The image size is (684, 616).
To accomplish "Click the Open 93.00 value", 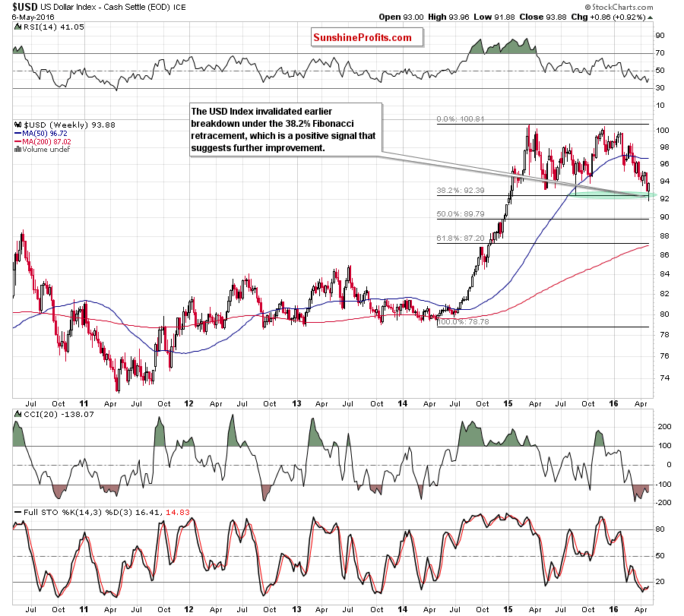I will (401, 17).
